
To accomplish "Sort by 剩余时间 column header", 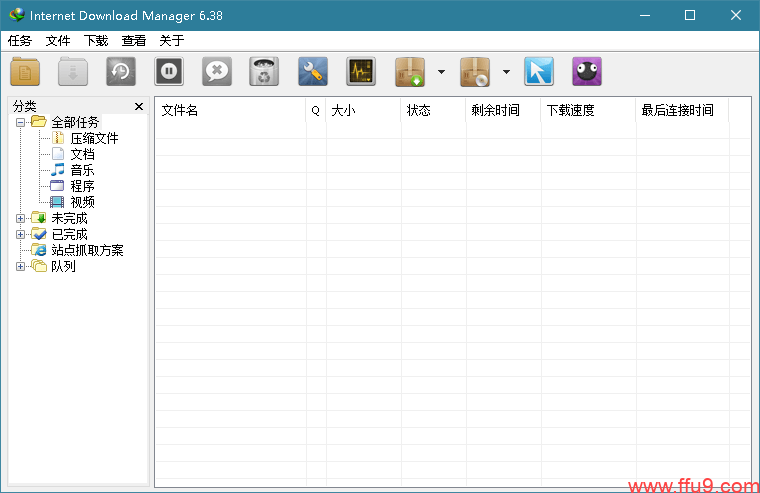I will [503, 111].
